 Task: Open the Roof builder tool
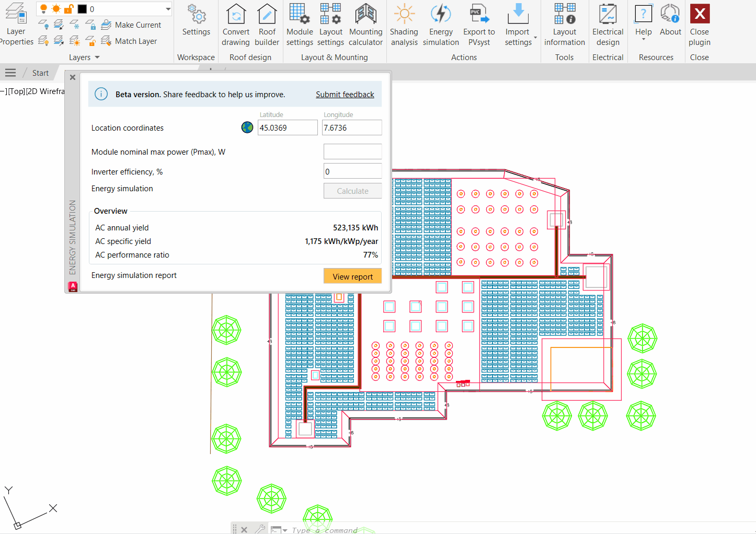pyautogui.click(x=267, y=25)
